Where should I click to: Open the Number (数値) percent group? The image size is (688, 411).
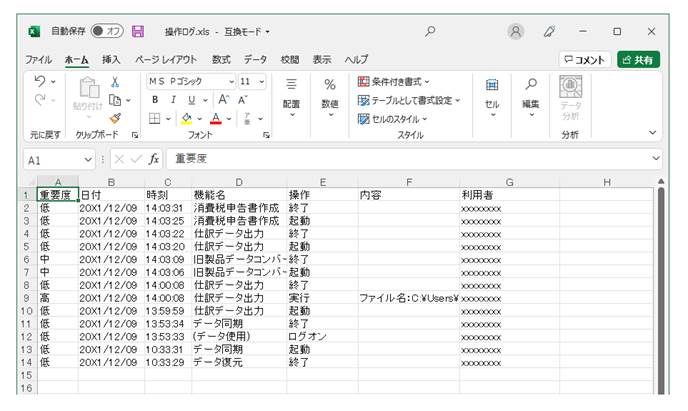click(x=330, y=99)
